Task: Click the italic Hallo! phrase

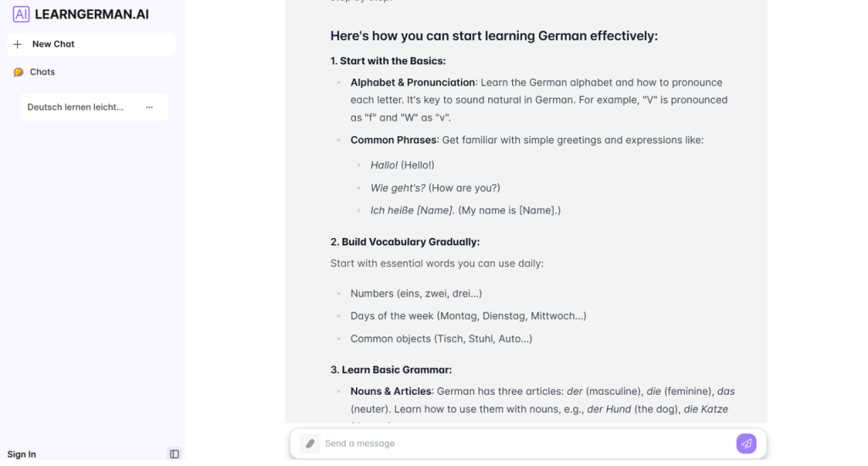Action: tap(384, 165)
